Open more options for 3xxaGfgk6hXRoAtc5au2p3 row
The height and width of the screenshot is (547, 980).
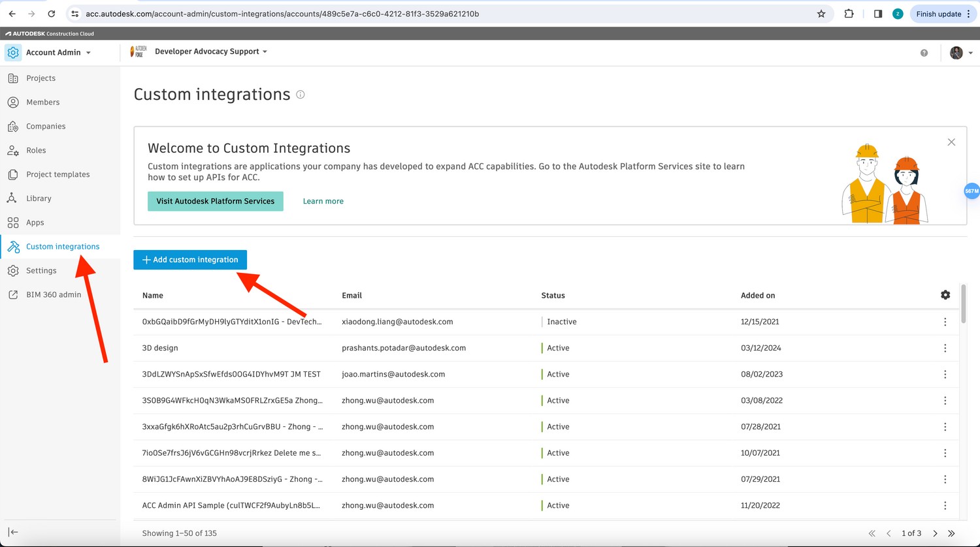(x=945, y=426)
